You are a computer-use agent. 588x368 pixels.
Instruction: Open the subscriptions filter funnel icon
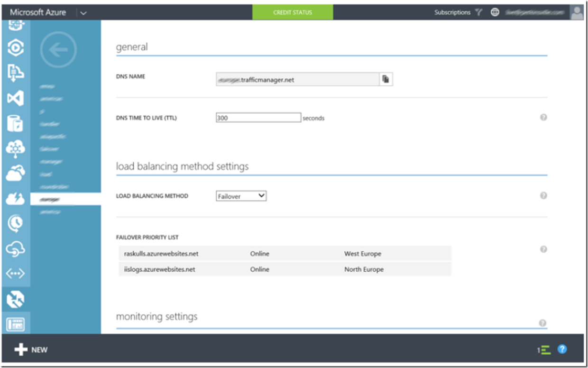click(x=478, y=12)
